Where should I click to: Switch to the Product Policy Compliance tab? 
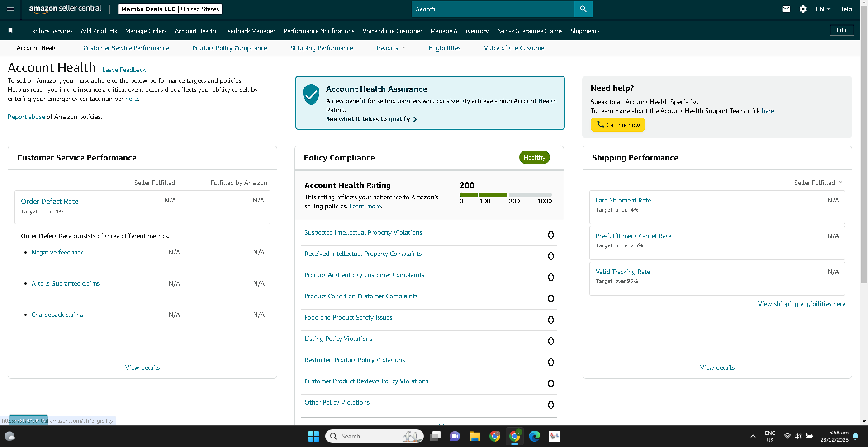(x=230, y=48)
